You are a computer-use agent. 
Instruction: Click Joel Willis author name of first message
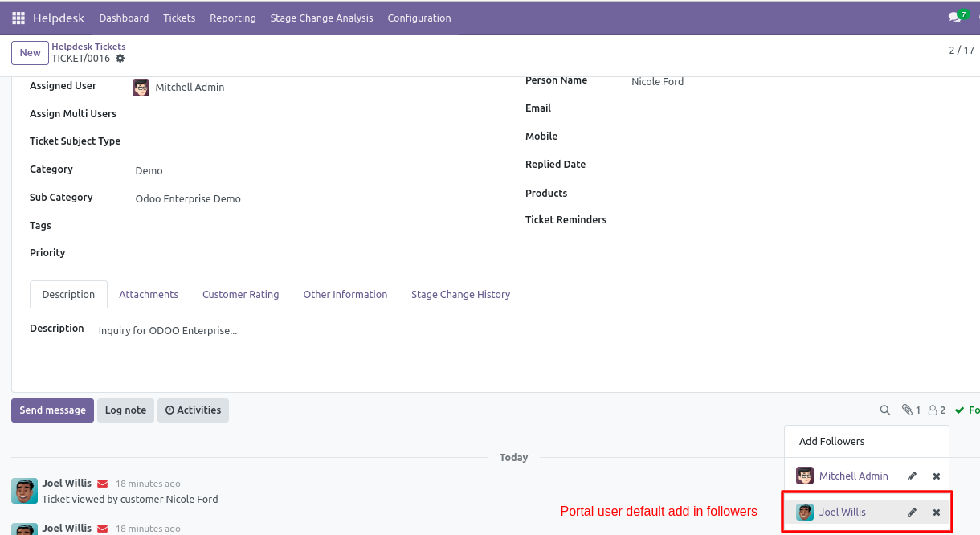click(67, 484)
